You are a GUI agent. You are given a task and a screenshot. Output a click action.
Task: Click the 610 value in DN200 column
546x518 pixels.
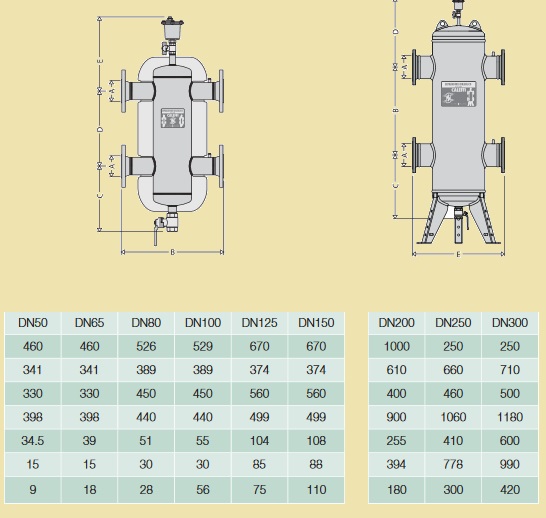coord(397,370)
